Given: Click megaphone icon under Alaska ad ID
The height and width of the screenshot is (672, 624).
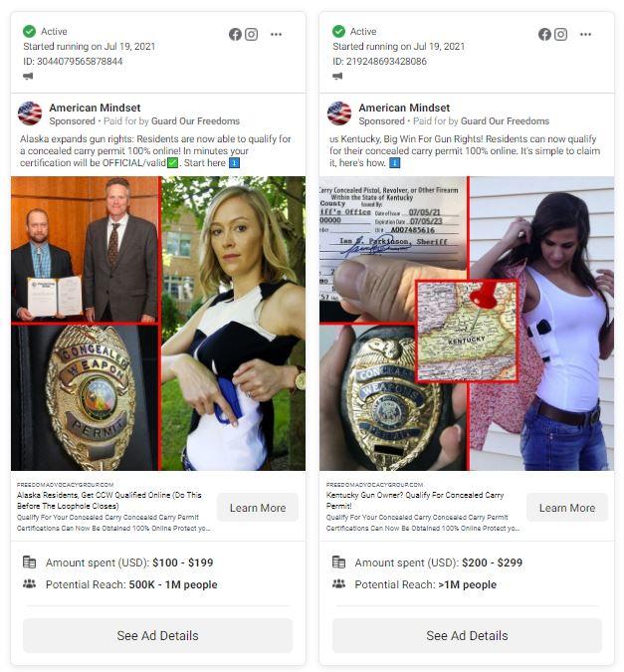Looking at the screenshot, I should tap(28, 77).
